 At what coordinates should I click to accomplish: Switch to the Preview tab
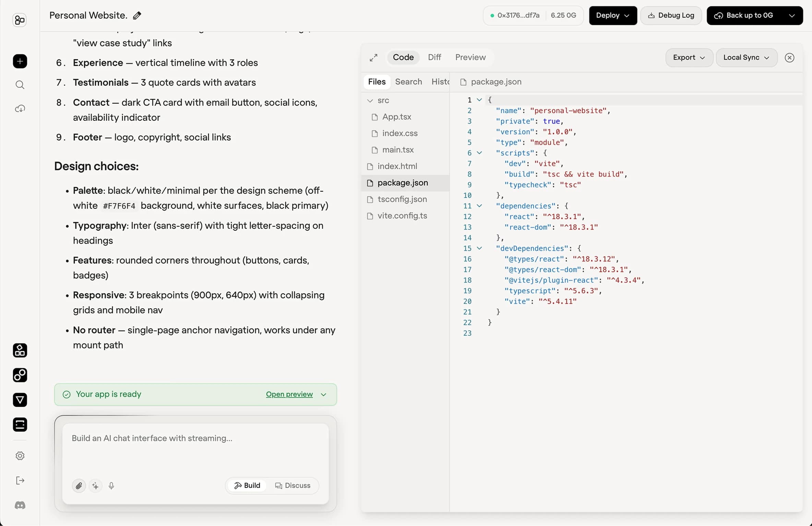[470, 57]
